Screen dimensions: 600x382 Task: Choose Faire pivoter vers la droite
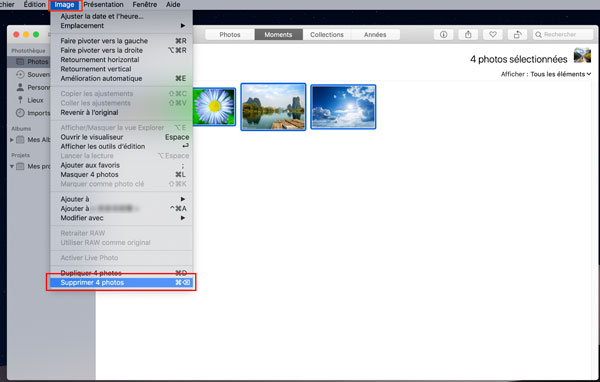pos(121,50)
